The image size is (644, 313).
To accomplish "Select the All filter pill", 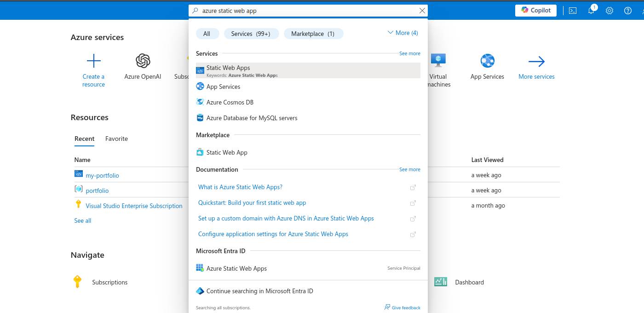I will pos(207,34).
